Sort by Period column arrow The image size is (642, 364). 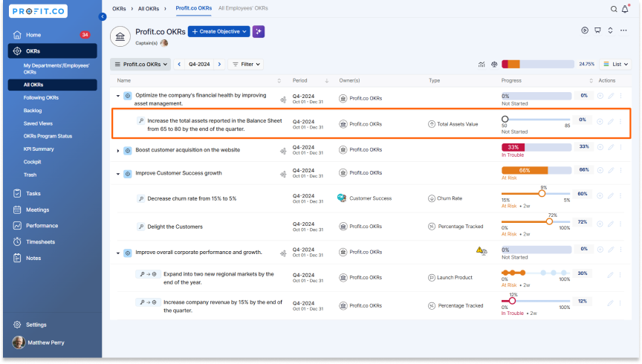coord(327,81)
